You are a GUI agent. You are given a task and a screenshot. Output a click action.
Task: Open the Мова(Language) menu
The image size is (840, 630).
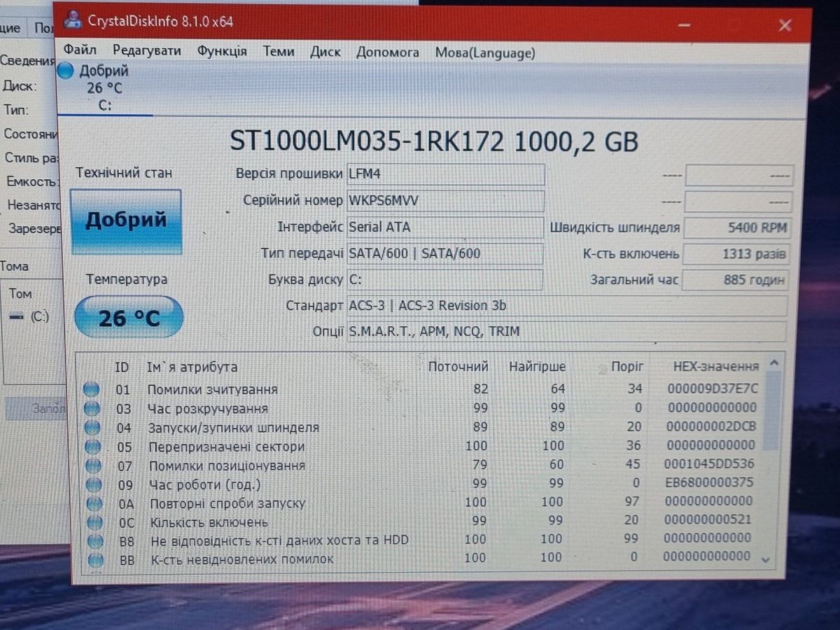click(485, 53)
